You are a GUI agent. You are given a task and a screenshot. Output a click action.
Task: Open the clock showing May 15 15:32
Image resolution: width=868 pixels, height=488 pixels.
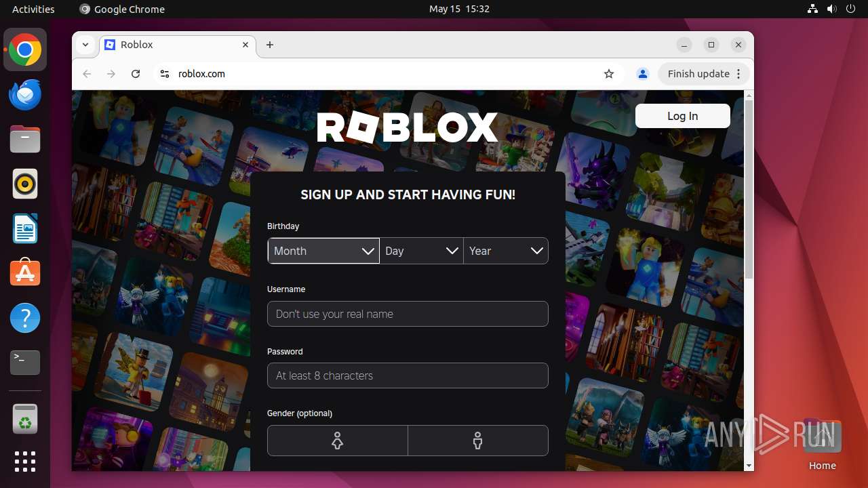459,9
